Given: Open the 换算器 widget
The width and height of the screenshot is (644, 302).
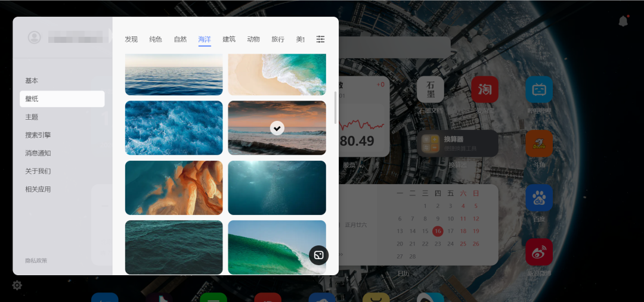Looking at the screenshot, I should (x=457, y=144).
